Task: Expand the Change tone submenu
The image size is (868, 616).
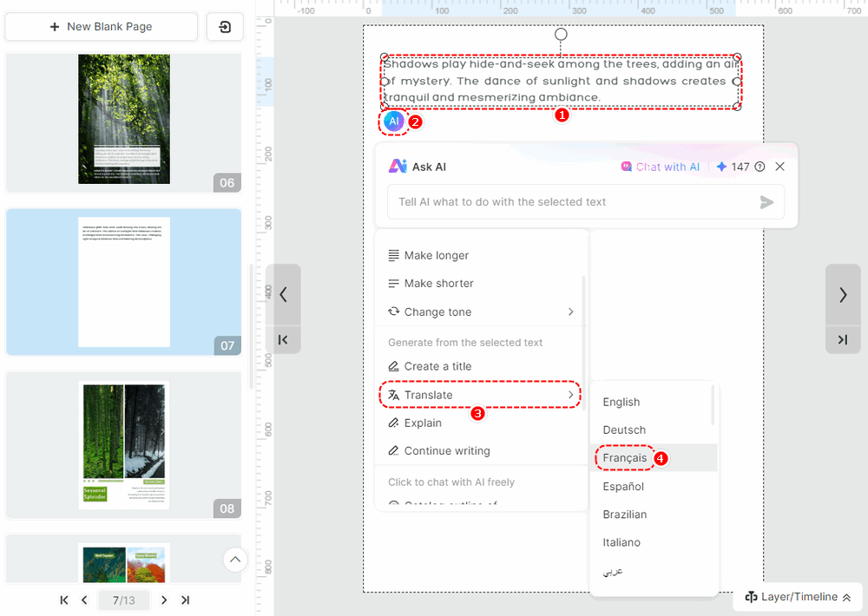Action: [479, 311]
